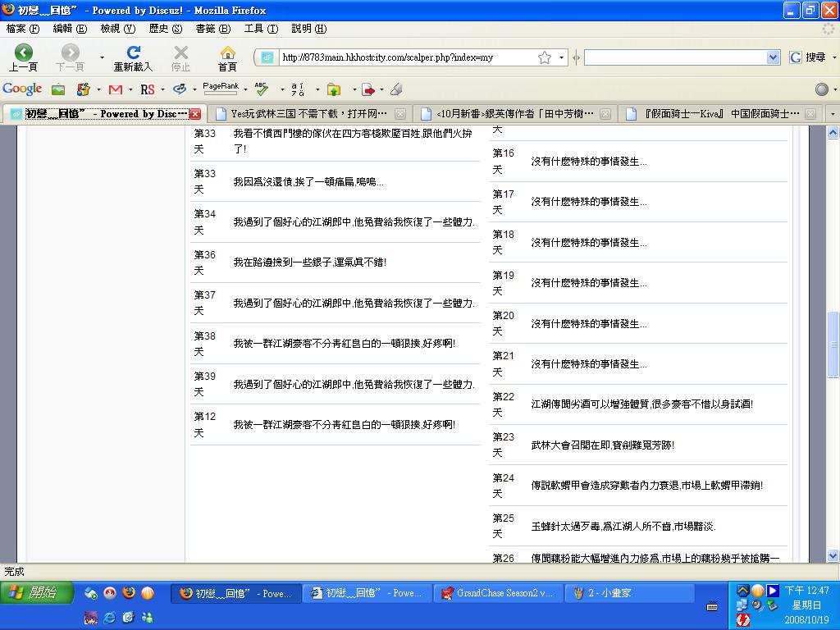Viewport: 840px width, 630px height.
Task: Expand the Gmail icon dropdown arrow
Action: (x=130, y=89)
